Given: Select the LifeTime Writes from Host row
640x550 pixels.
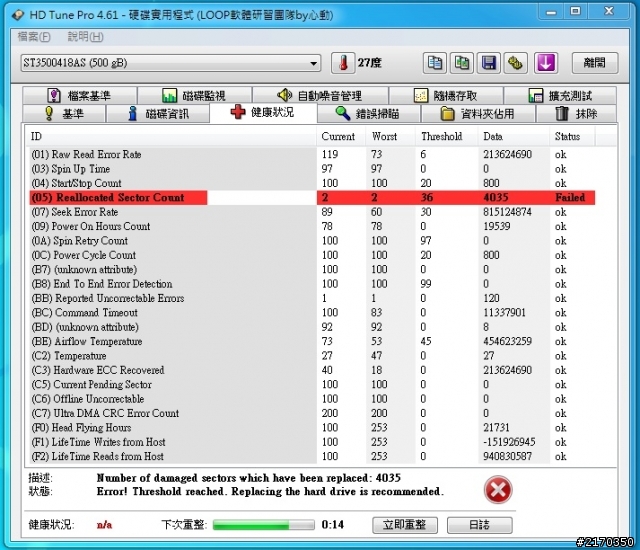Looking at the screenshot, I should coord(312,442).
